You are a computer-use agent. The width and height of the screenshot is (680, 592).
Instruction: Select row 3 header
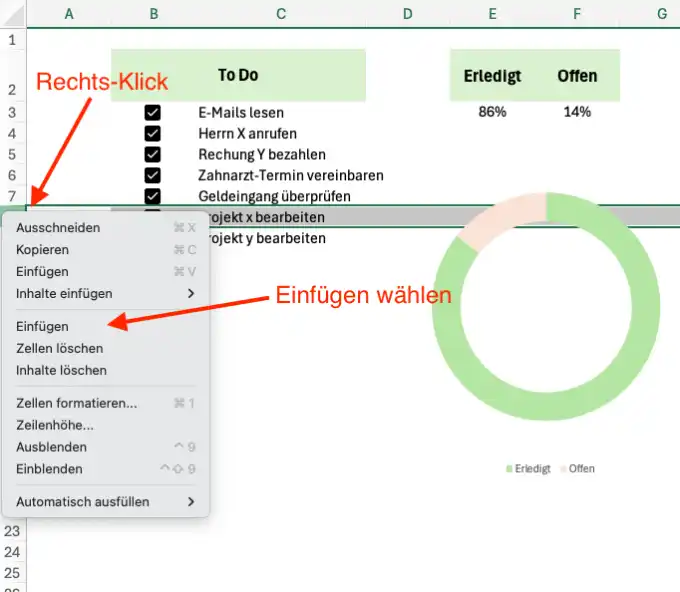tap(13, 113)
